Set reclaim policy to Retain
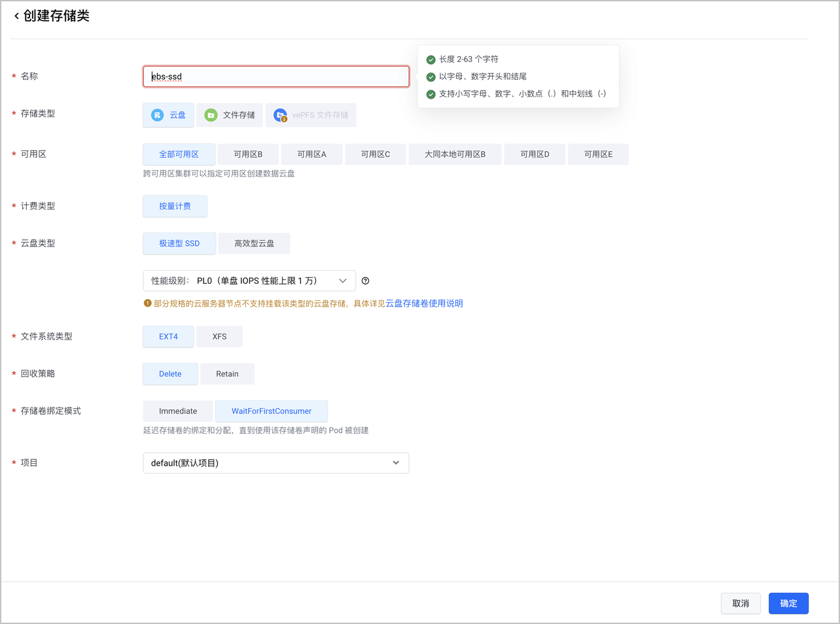 228,374
